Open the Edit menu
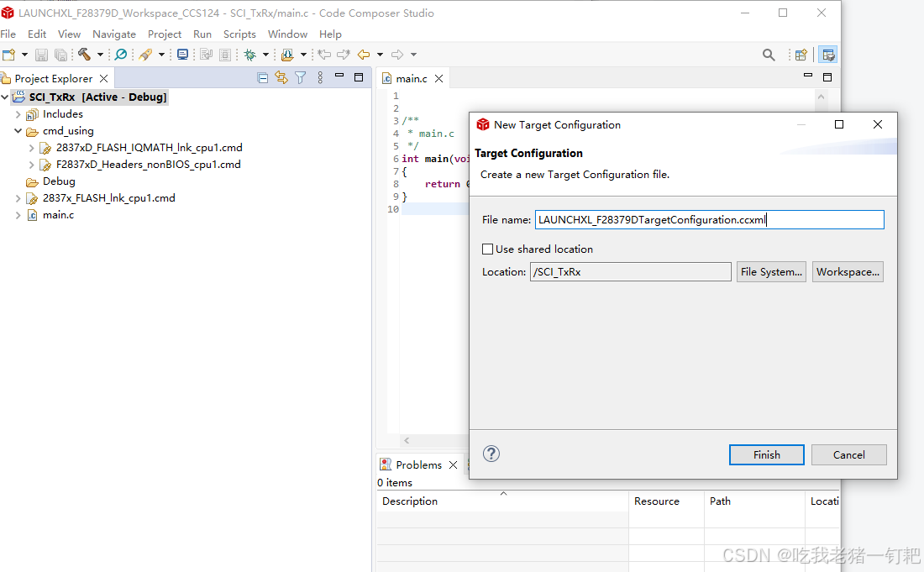The image size is (924, 572). pyautogui.click(x=36, y=34)
